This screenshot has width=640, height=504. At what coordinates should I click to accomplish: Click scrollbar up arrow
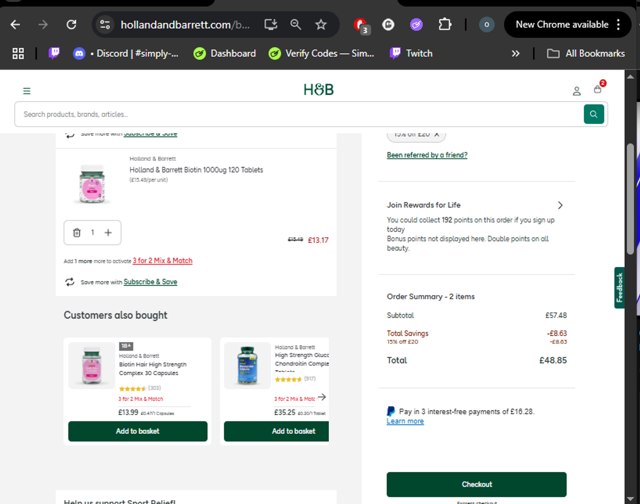coord(630,76)
